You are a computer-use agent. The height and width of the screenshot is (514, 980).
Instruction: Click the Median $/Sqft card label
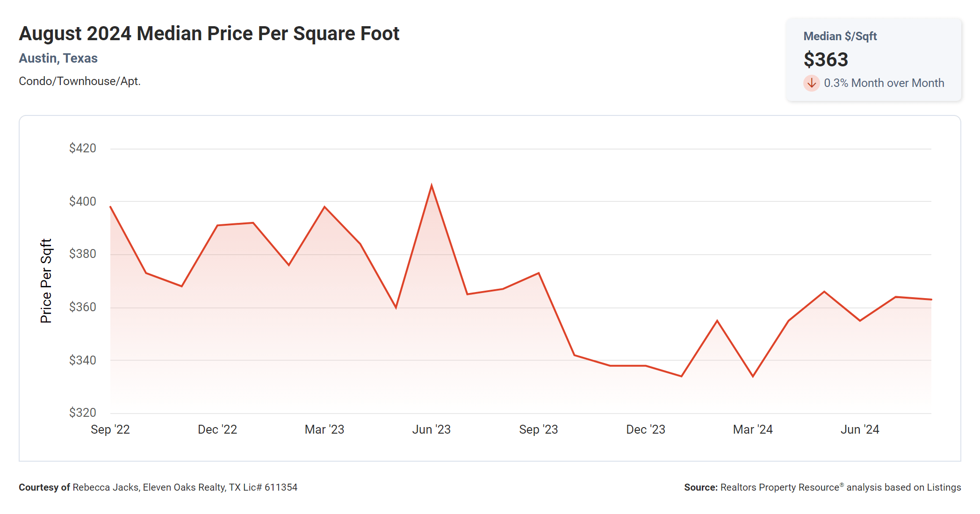840,36
